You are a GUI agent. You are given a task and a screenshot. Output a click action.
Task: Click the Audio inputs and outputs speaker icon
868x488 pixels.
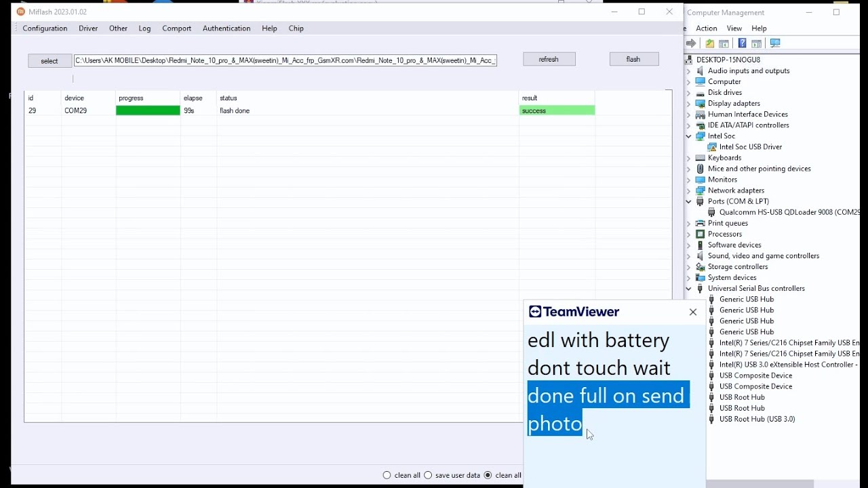pos(701,70)
